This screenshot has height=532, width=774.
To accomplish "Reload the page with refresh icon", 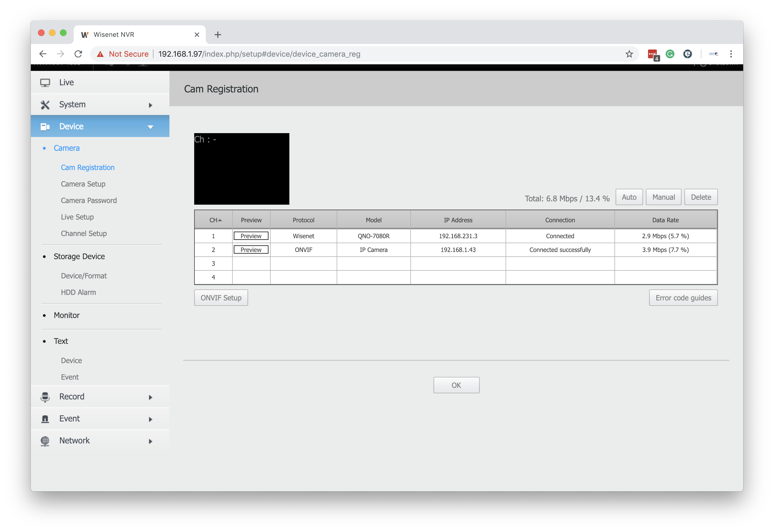I will [x=78, y=54].
